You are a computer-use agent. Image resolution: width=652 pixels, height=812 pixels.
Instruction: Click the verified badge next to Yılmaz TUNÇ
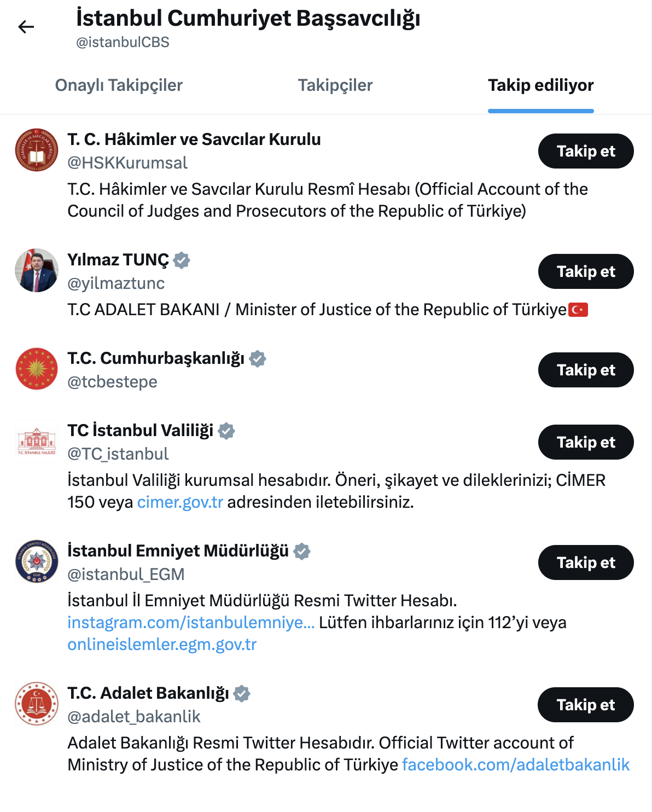coord(181,260)
